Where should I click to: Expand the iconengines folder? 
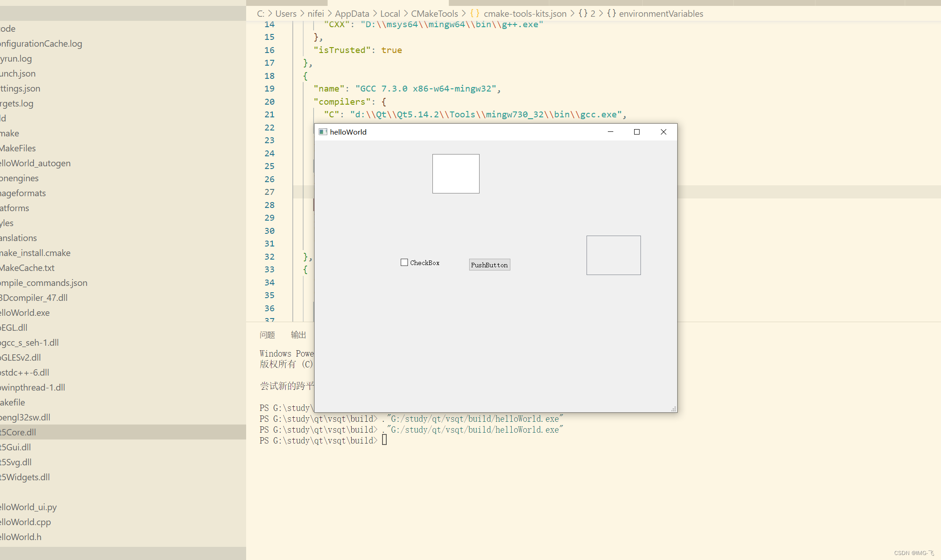click(123, 178)
